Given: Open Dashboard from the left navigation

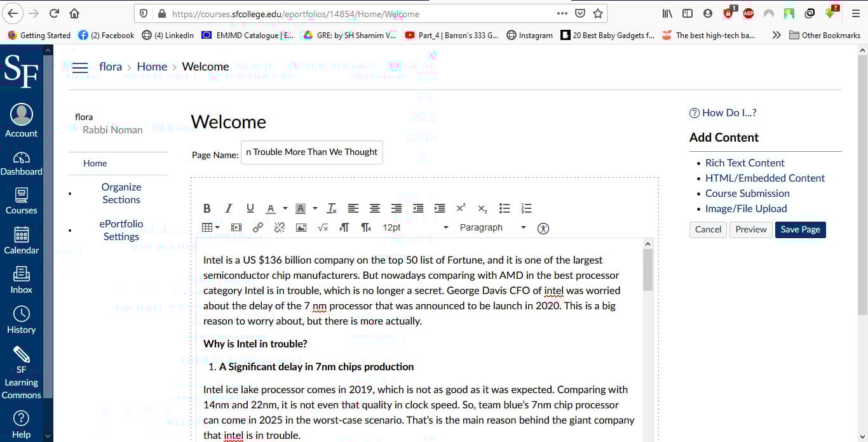Looking at the screenshot, I should 22,164.
